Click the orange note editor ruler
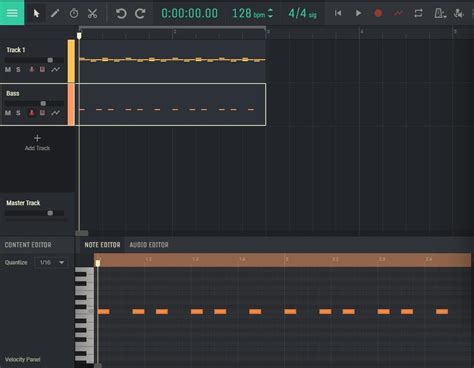This screenshot has width=474, height=368. click(x=283, y=260)
